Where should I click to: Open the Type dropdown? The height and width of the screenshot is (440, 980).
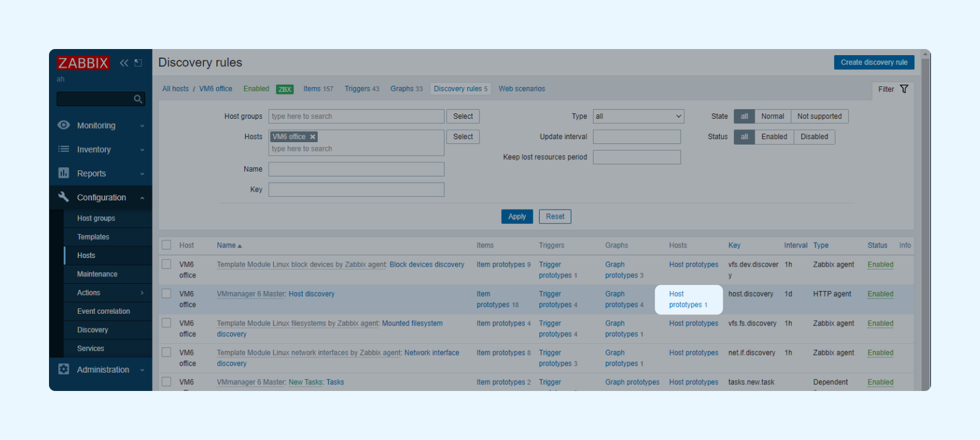click(x=638, y=116)
